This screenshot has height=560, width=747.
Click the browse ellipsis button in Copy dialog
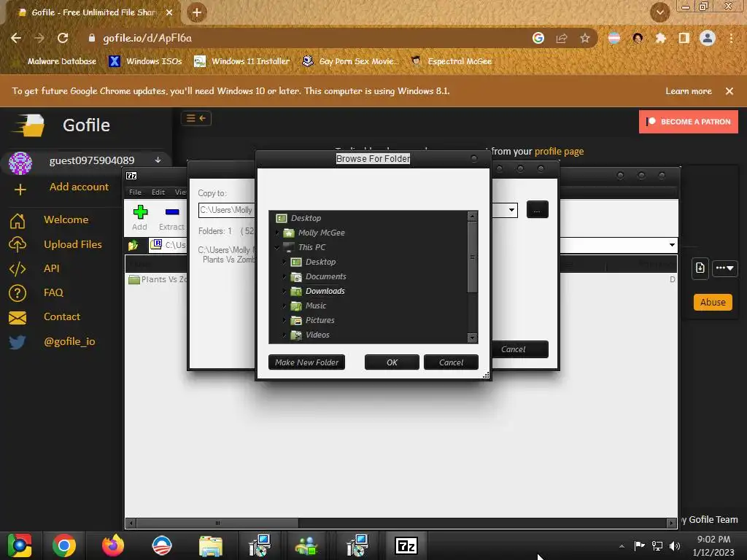538,209
